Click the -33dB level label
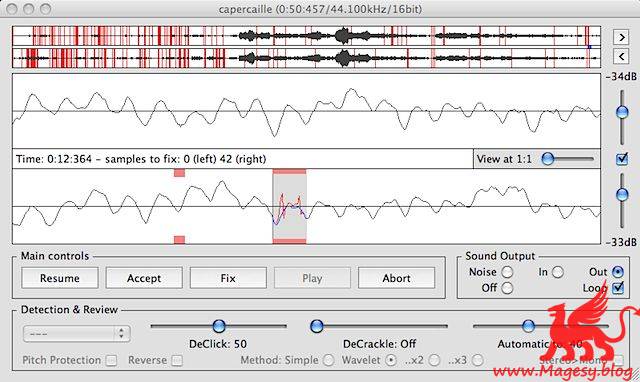Screen dimensions: 640x382 tap(621, 242)
